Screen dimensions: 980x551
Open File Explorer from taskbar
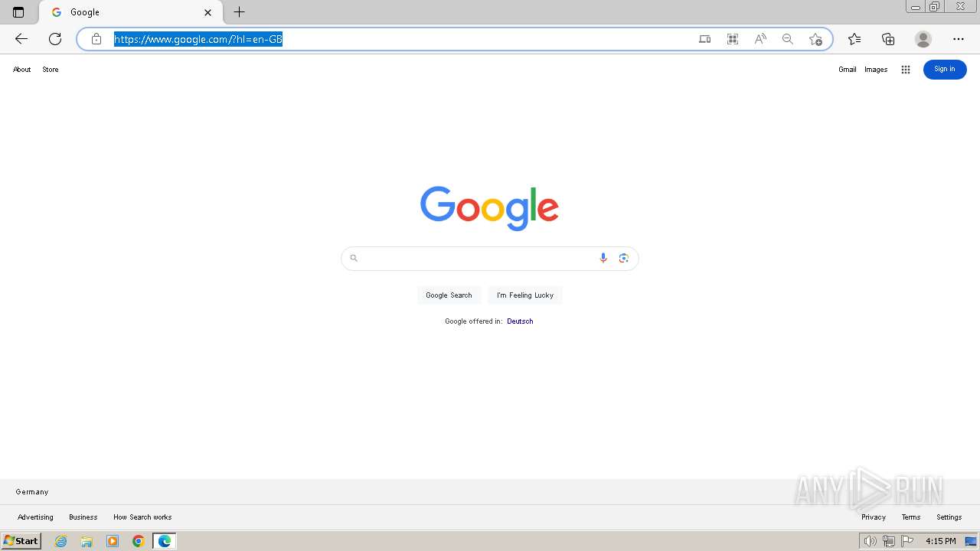(87, 541)
